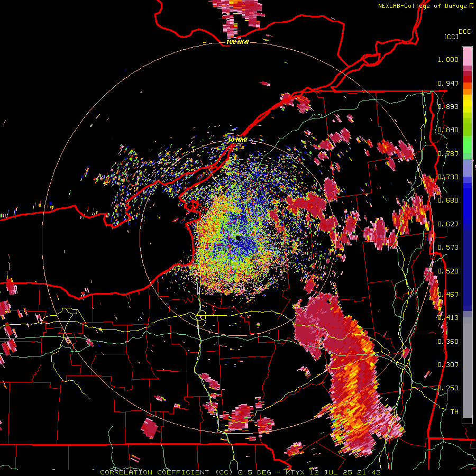Select the 0.787 scale value
Screen dimensions: 476x476
(448, 153)
